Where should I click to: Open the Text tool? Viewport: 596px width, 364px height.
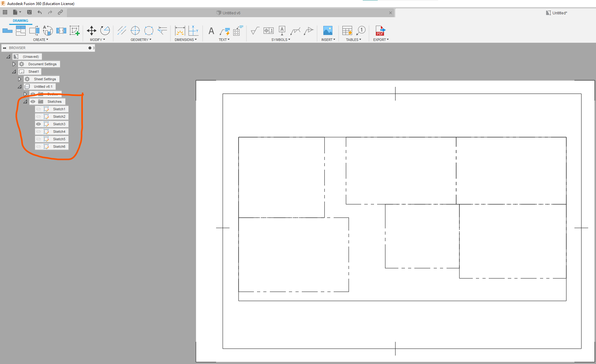coord(211,31)
